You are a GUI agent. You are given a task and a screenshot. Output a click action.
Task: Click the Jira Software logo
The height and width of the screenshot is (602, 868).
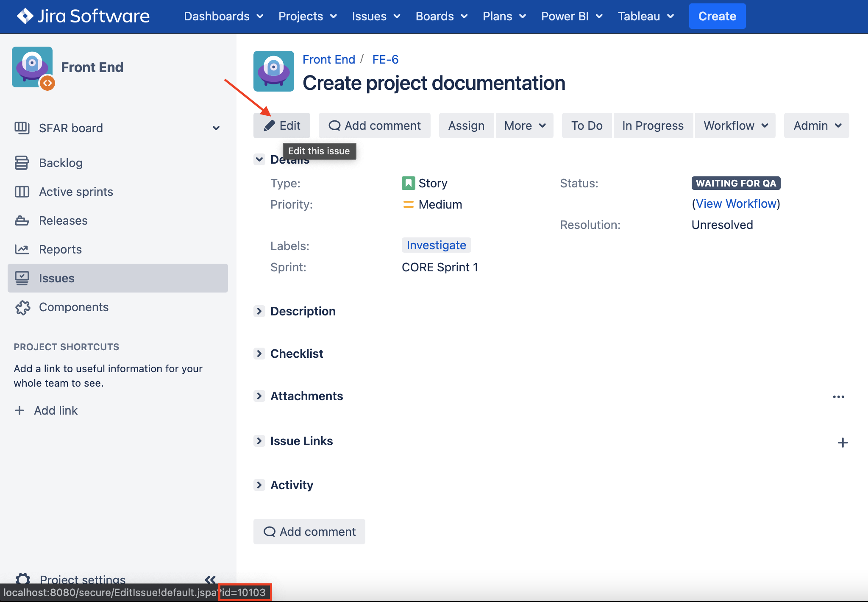pos(83,16)
